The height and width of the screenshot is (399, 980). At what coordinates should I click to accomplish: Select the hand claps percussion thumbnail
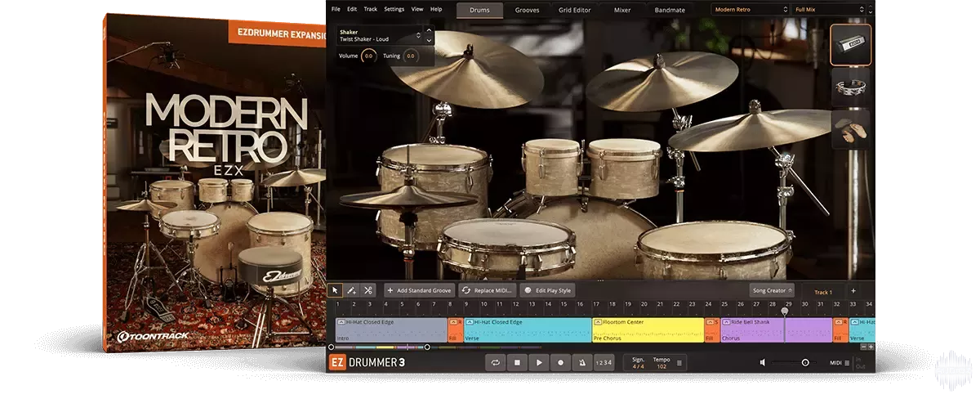click(x=851, y=129)
